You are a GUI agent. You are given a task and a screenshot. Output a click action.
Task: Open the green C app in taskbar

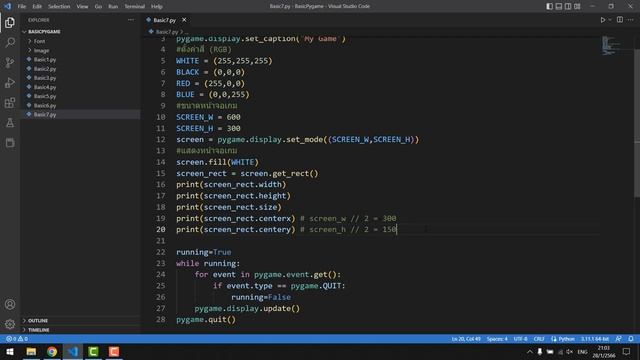(x=93, y=351)
